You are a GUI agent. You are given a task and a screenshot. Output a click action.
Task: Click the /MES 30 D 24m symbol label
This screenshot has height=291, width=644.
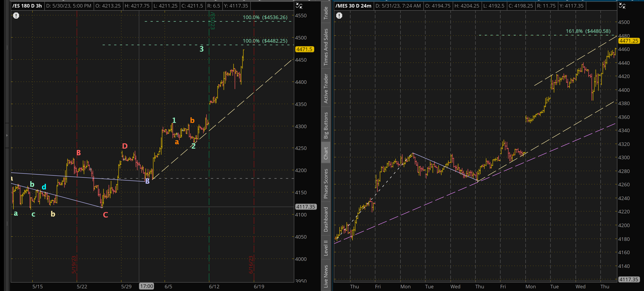353,6
